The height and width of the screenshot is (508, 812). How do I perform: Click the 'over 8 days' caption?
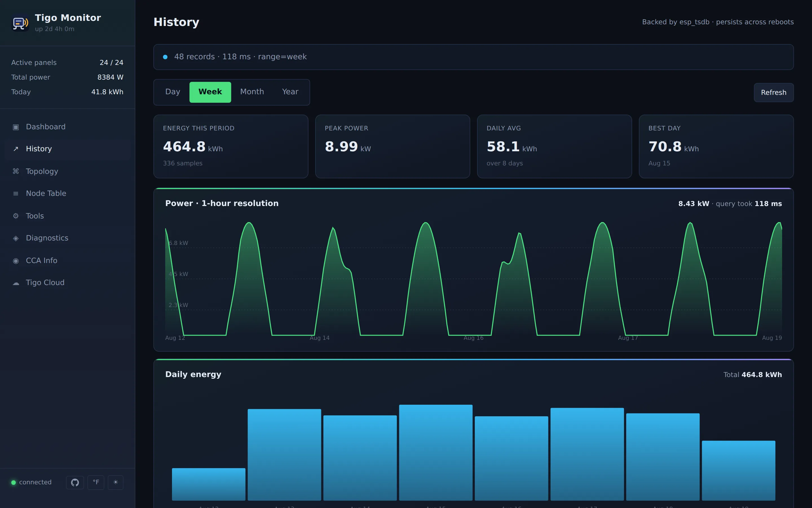click(x=505, y=163)
